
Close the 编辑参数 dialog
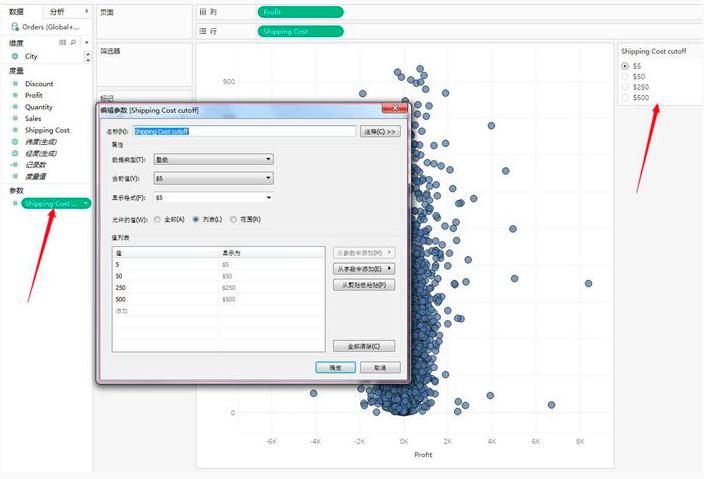tap(395, 108)
